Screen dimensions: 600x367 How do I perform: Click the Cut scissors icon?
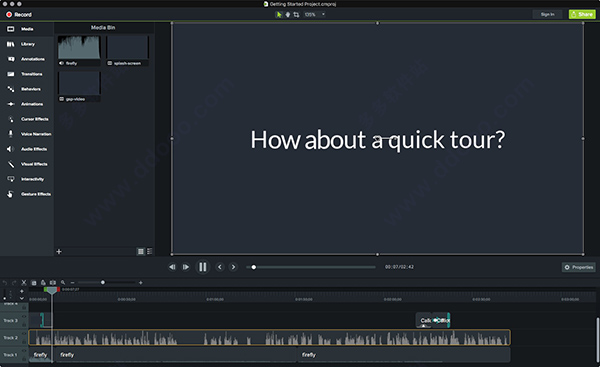click(24, 282)
